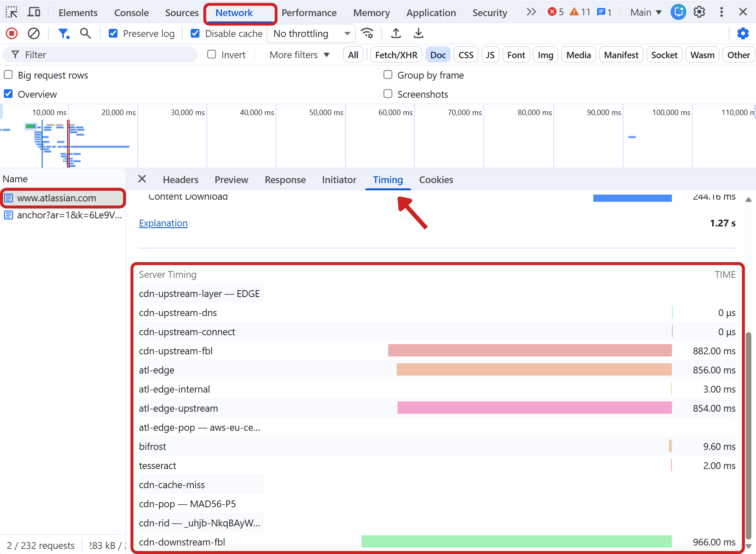Click the Explanation link
This screenshot has height=554, width=756.
point(163,223)
